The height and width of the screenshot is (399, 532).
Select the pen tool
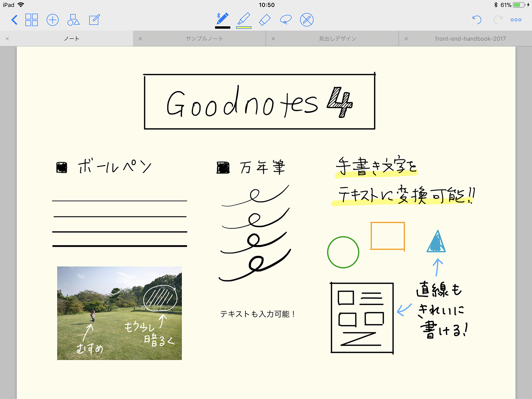coord(223,19)
